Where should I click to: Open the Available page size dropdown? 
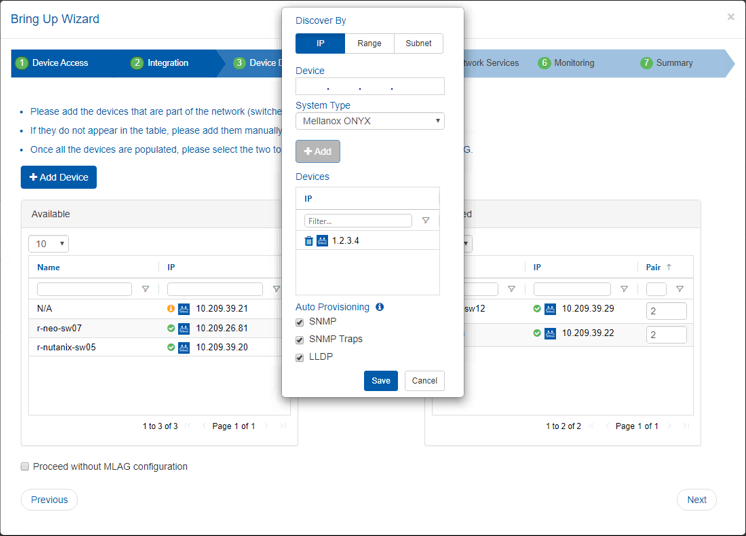[x=49, y=244]
